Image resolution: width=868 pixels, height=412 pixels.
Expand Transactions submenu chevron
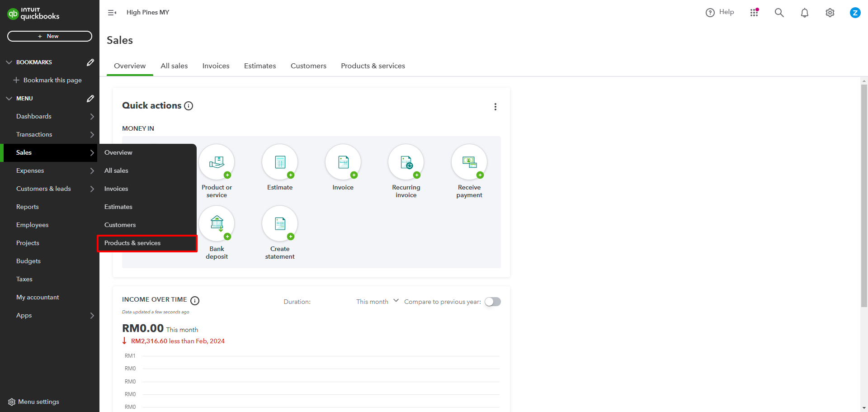pos(92,134)
